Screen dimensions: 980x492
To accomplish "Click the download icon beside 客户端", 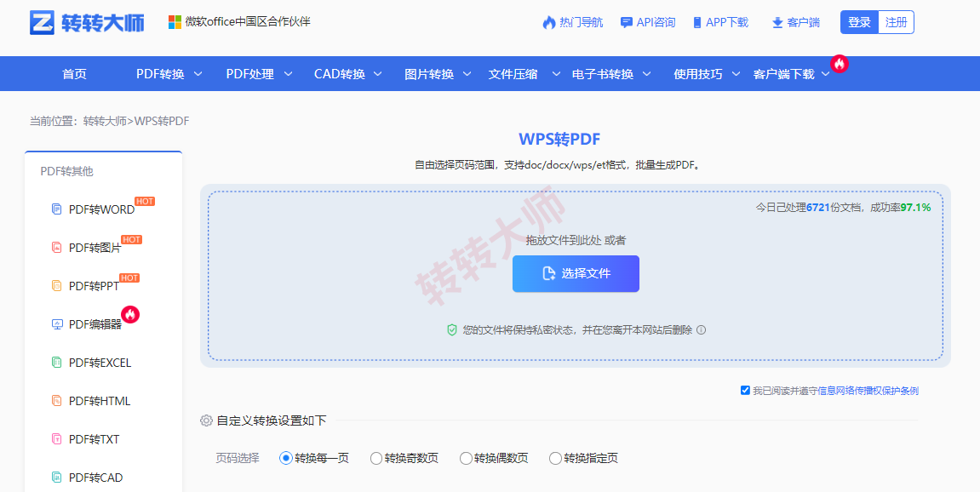I will [777, 22].
